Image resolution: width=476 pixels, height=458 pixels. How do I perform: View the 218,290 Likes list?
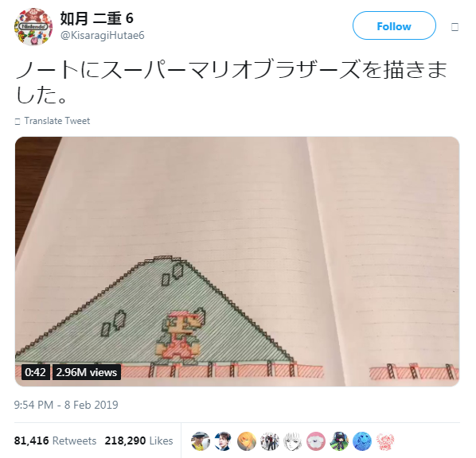(x=139, y=441)
